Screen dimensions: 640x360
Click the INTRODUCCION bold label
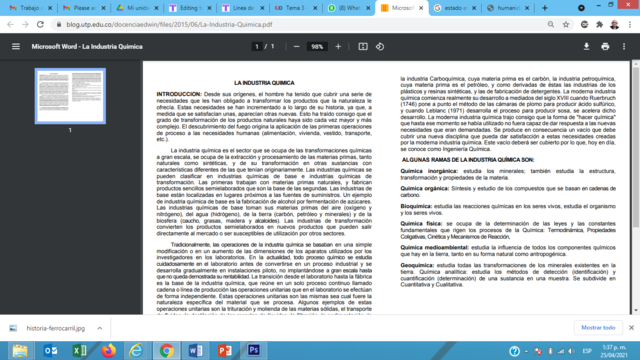click(x=179, y=94)
